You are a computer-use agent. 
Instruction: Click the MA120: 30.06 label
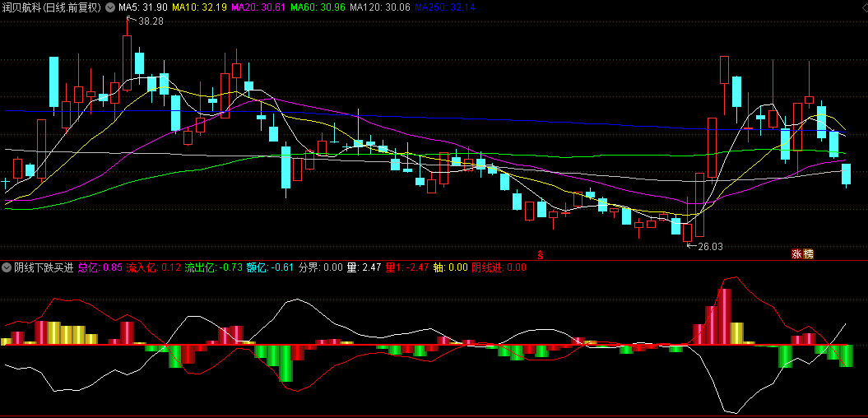point(381,7)
